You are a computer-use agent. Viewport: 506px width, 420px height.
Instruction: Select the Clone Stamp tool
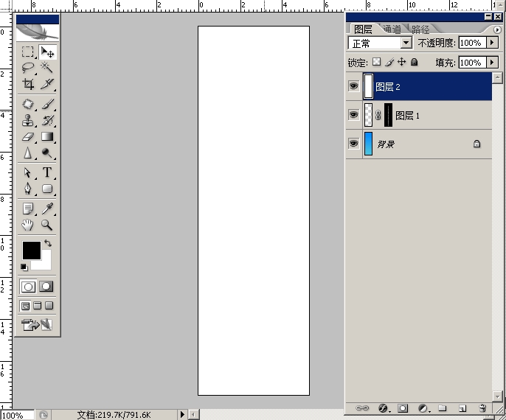pyautogui.click(x=28, y=120)
